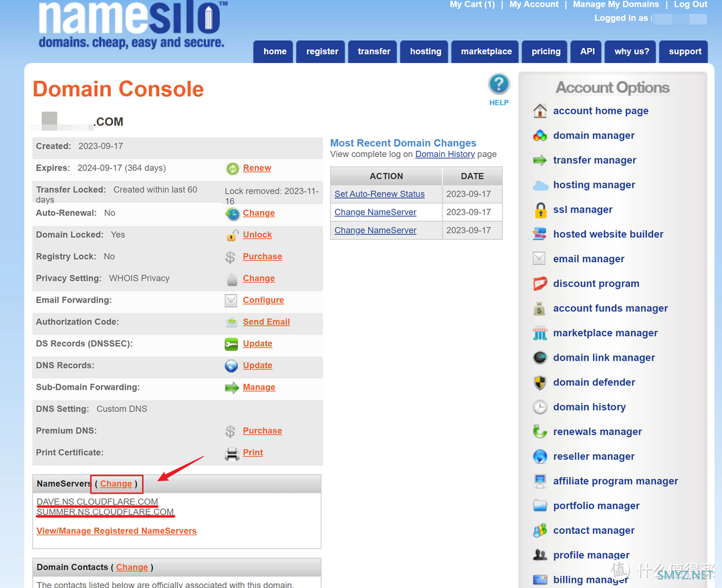Open the portfolio manager link
The height and width of the screenshot is (588, 722).
(596, 506)
